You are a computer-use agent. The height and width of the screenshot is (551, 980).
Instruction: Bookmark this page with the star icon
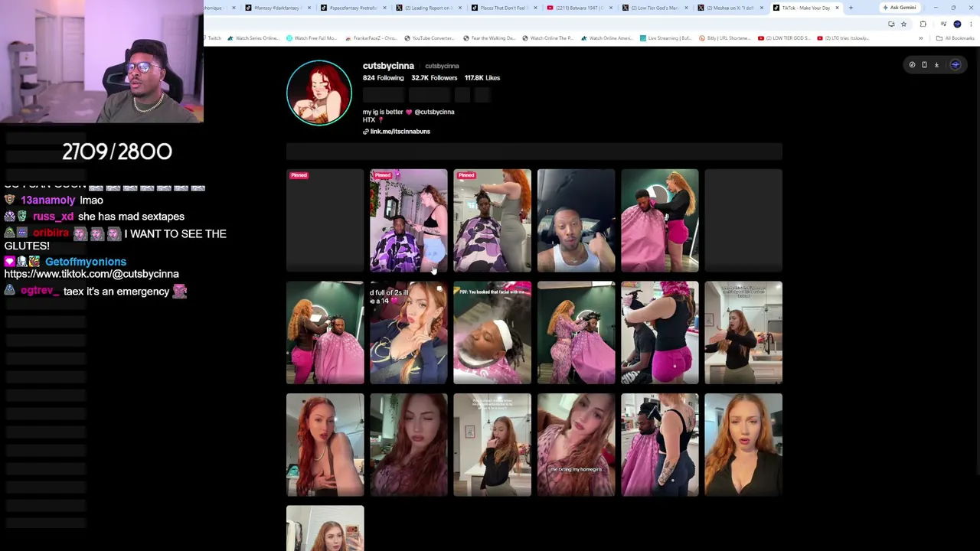click(903, 24)
